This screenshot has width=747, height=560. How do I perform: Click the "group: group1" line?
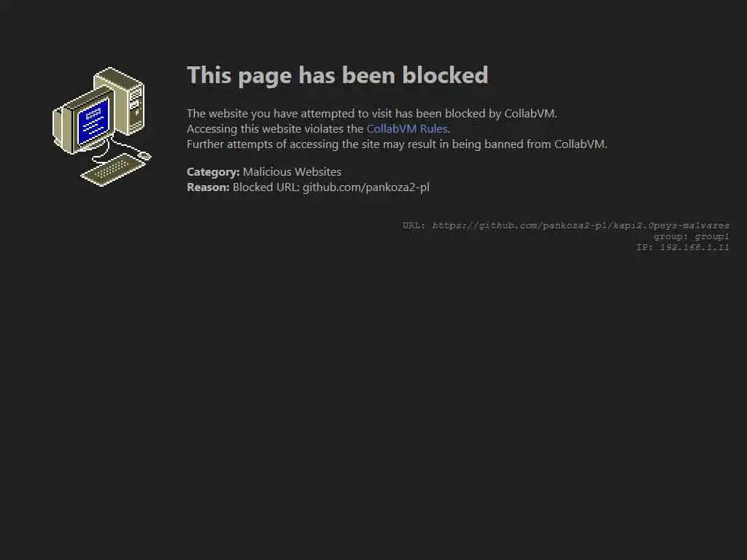click(x=692, y=237)
